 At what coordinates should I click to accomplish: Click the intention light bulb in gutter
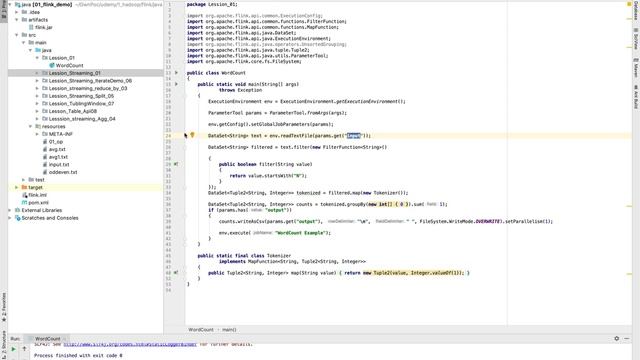pos(192,135)
